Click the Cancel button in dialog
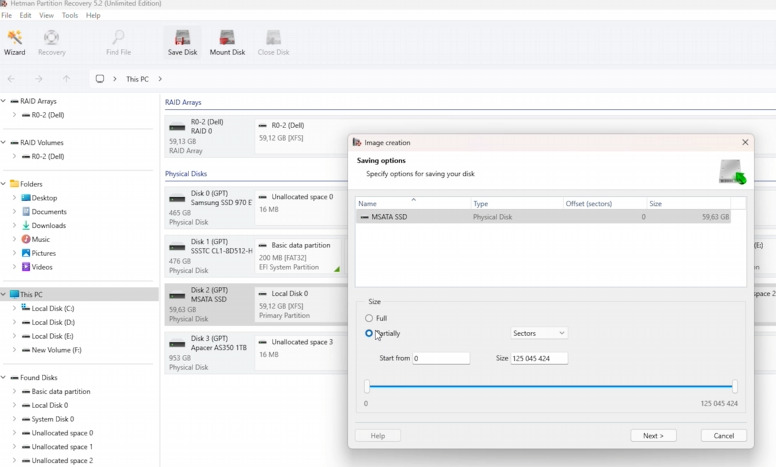Screen dimensions: 776x467 click(x=724, y=436)
